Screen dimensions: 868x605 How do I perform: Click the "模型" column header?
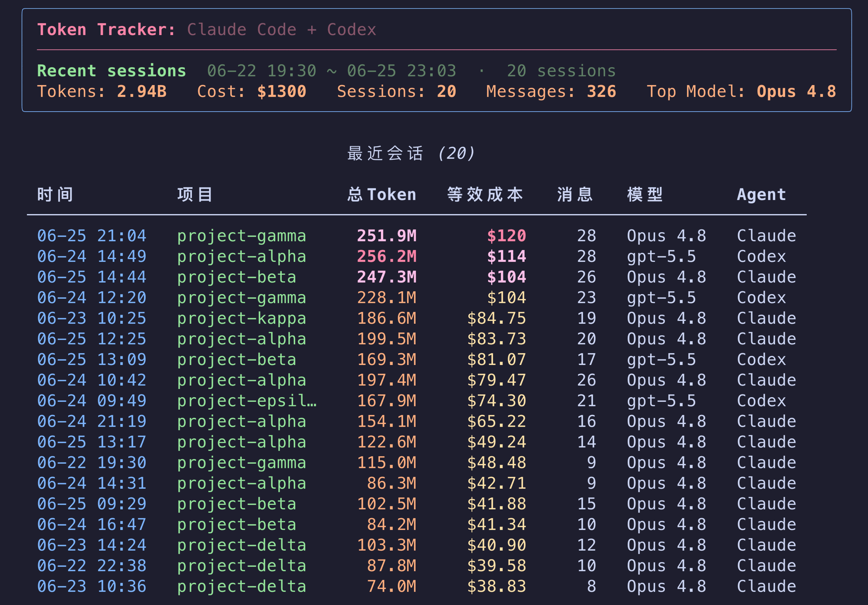click(645, 194)
